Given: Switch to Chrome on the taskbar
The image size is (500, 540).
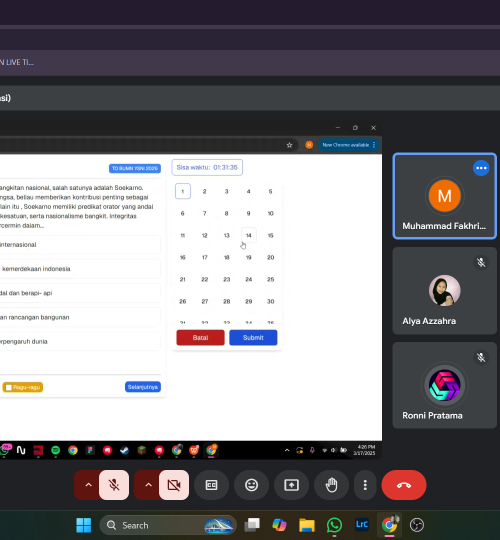Looking at the screenshot, I should pyautogui.click(x=389, y=525).
